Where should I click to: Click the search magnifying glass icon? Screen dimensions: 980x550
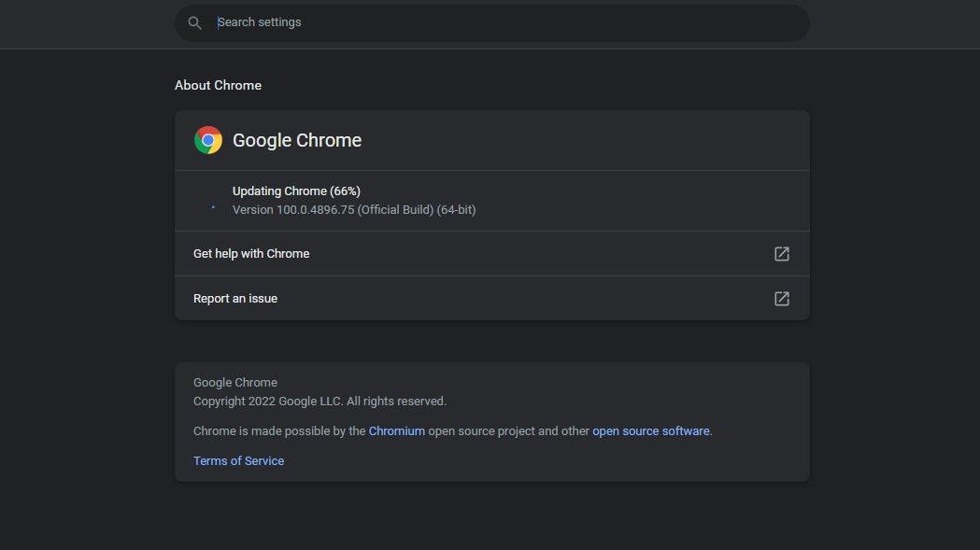[194, 21]
